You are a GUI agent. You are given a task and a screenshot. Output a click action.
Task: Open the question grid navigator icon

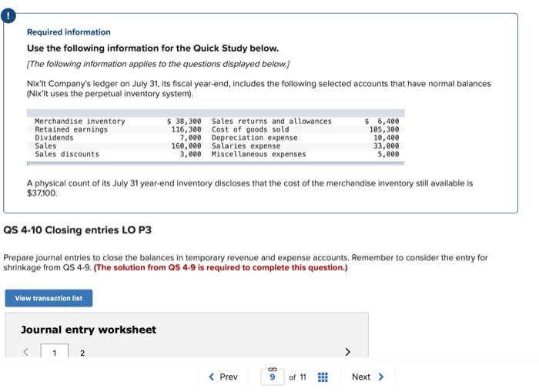click(323, 377)
